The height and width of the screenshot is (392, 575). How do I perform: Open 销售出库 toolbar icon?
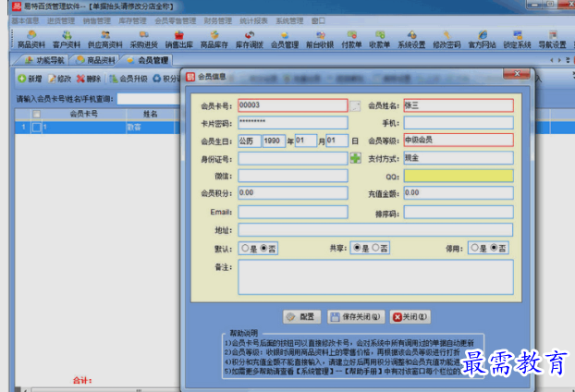pos(179,40)
